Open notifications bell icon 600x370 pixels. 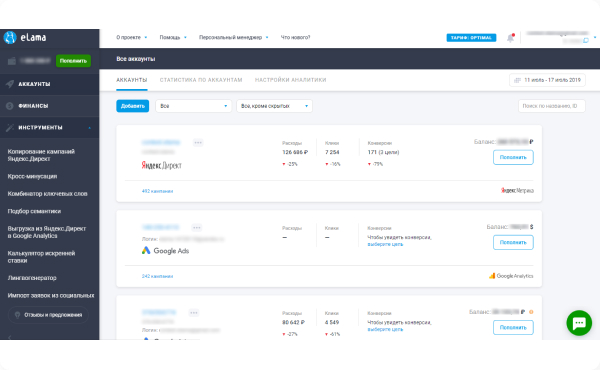click(x=510, y=37)
